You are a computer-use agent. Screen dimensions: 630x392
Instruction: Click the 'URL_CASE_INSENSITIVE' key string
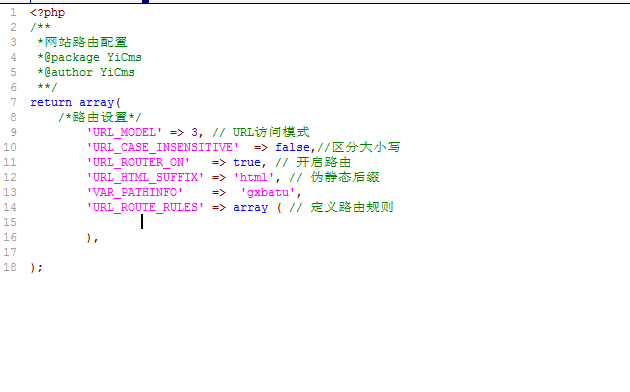[163, 147]
